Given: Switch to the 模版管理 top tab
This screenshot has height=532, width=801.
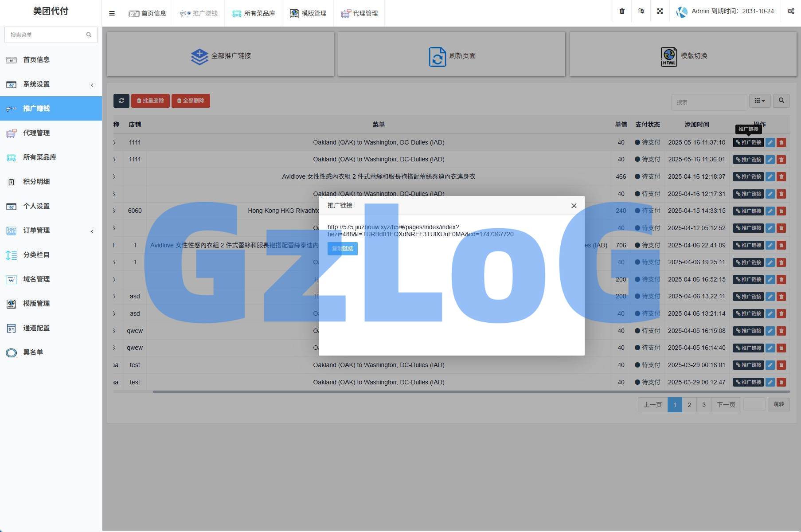Looking at the screenshot, I should [x=308, y=13].
